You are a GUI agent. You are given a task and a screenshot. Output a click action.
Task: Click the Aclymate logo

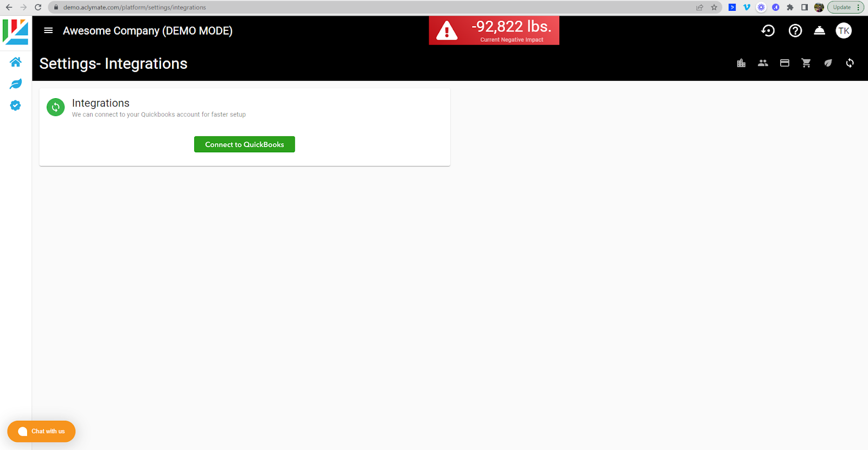pos(16,32)
